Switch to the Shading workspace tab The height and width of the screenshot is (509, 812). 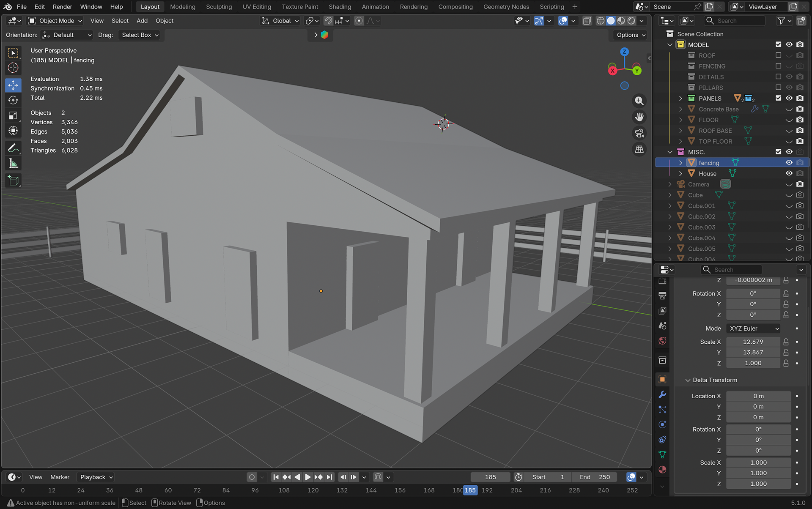click(340, 7)
